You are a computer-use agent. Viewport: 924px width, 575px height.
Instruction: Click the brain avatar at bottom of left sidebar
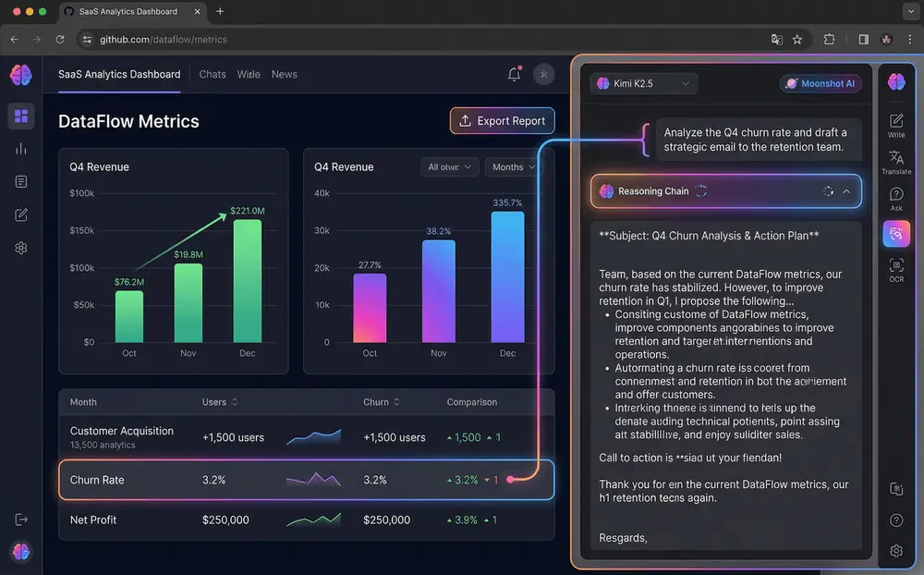21,551
